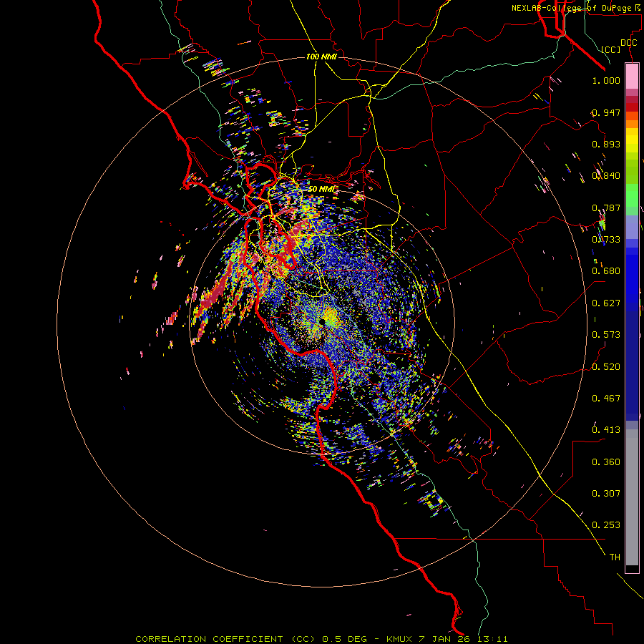Select the 1.000 value on the color scale
Screen dimensions: 644x644
[606, 80]
